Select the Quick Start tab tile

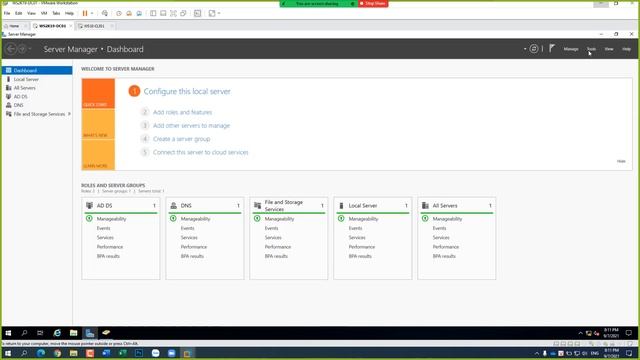point(98,93)
